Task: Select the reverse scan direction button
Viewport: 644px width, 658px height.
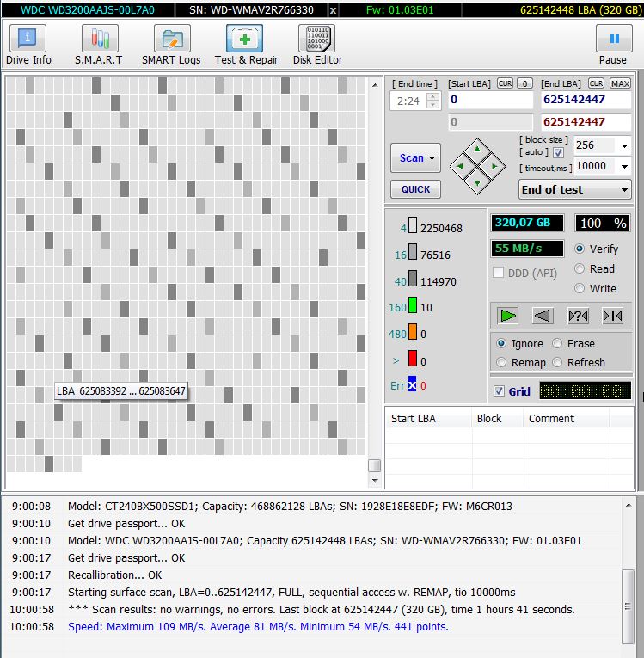Action: pyautogui.click(x=543, y=316)
